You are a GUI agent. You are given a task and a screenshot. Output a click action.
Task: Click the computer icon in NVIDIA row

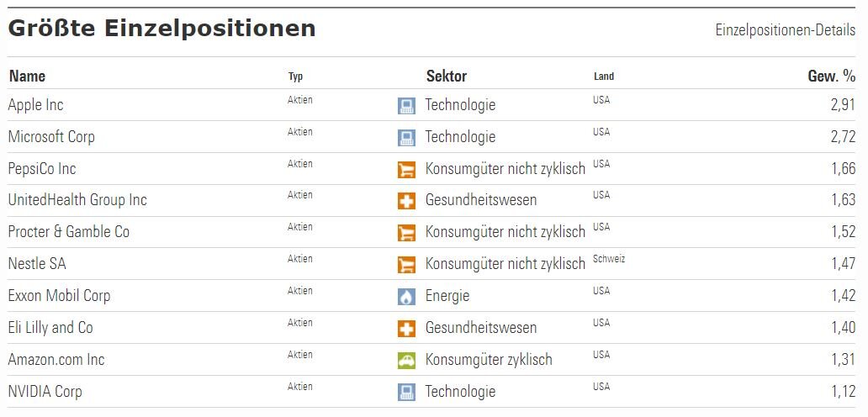(x=406, y=392)
